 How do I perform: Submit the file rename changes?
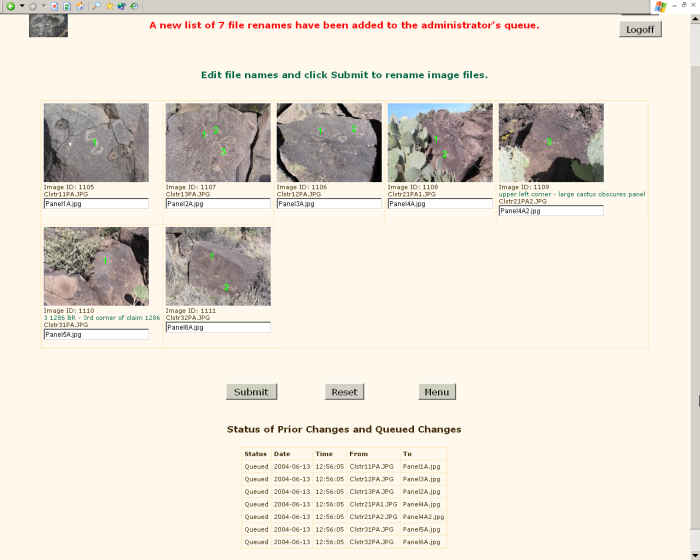click(250, 392)
